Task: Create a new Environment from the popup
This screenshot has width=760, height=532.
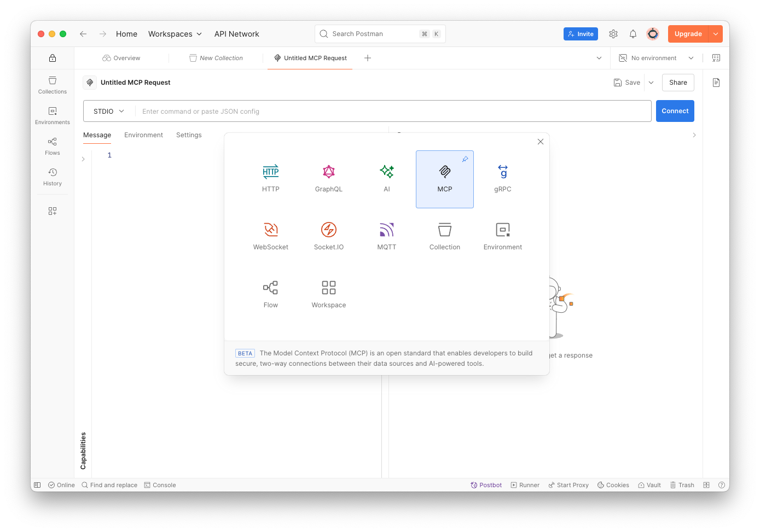Action: coord(503,237)
